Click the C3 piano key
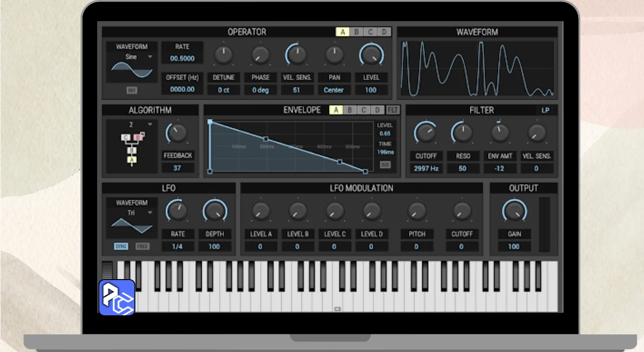Image resolution: width=644 pixels, height=352 pixels. tap(338, 287)
